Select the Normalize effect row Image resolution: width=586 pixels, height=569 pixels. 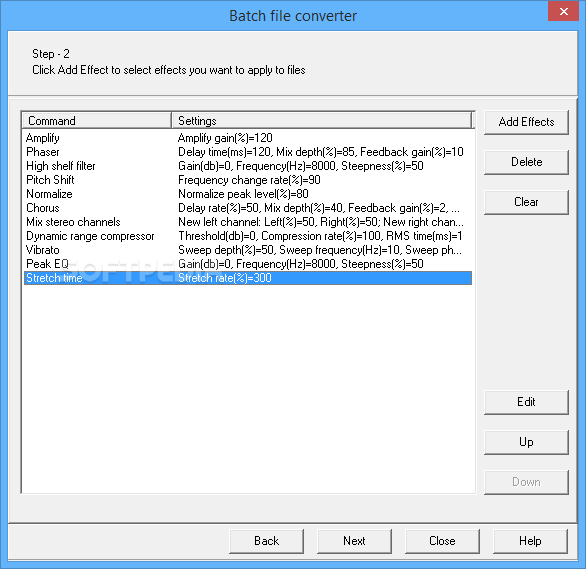(x=248, y=194)
